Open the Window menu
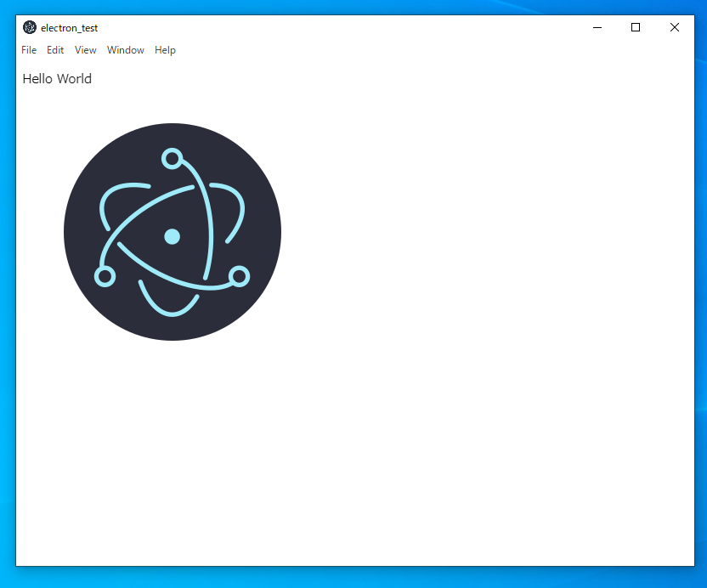 coord(125,50)
